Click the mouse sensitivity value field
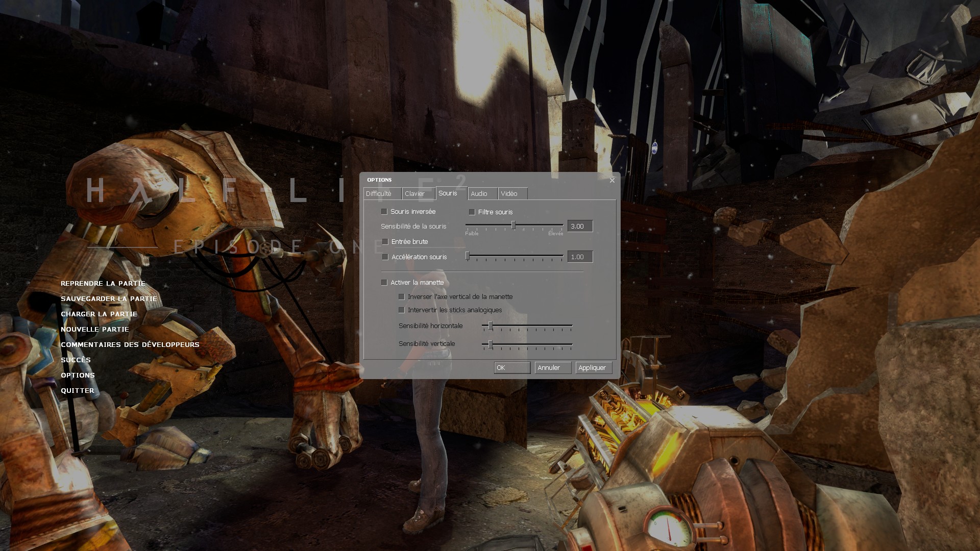 point(580,227)
